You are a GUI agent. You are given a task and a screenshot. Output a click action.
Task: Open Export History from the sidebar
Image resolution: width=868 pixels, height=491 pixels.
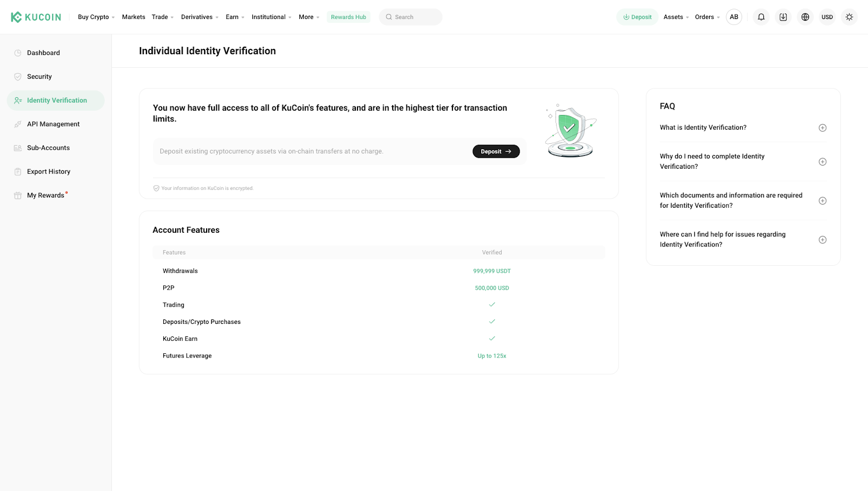pos(48,171)
